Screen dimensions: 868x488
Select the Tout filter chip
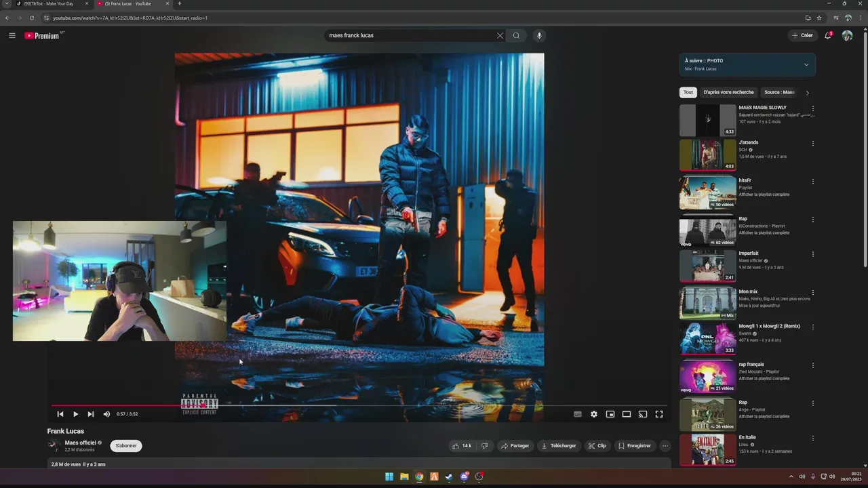coord(688,92)
